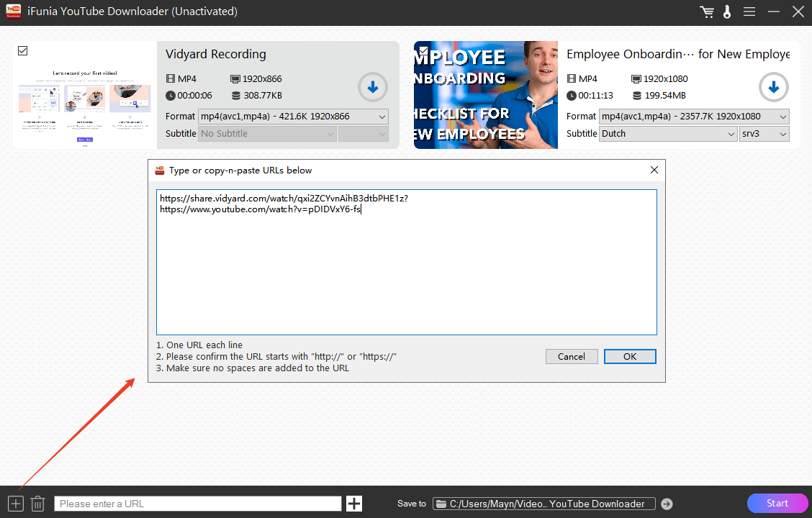Expand the Employee Onboarding Format dropdown

click(694, 117)
